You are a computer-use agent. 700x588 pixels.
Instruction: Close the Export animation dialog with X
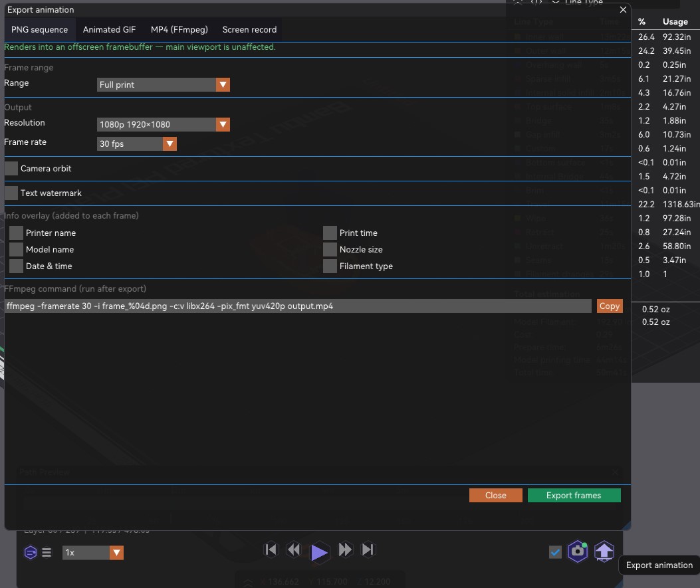tap(623, 9)
